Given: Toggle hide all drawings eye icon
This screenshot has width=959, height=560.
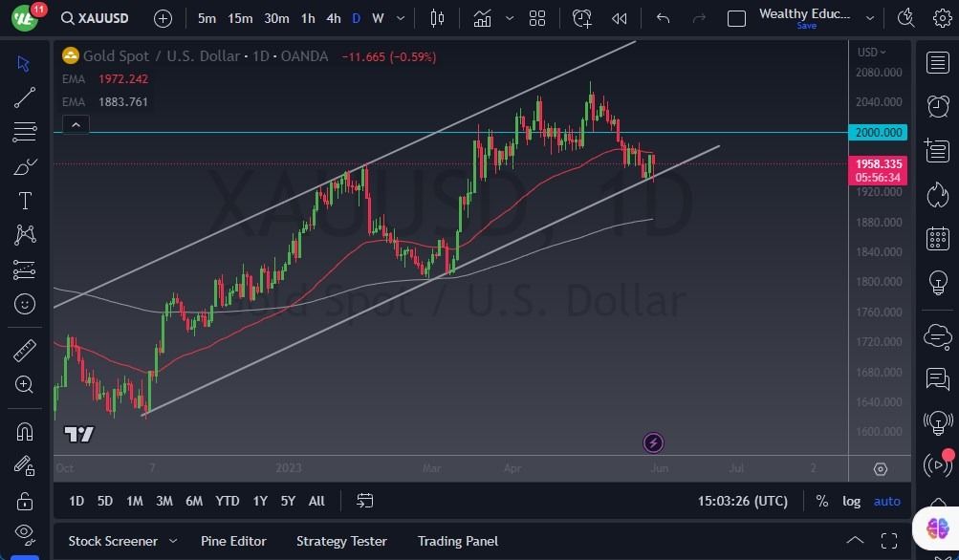Looking at the screenshot, I should (x=25, y=532).
